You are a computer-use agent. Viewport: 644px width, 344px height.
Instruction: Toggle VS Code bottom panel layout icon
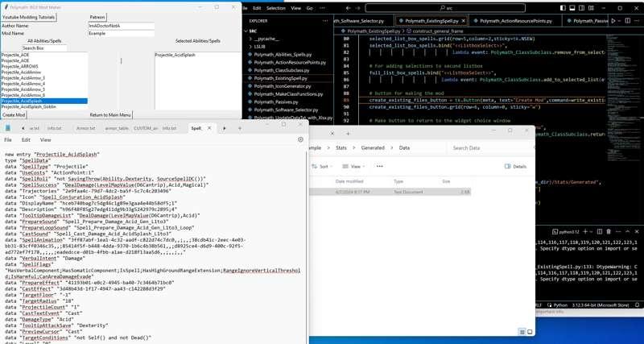(x=571, y=8)
